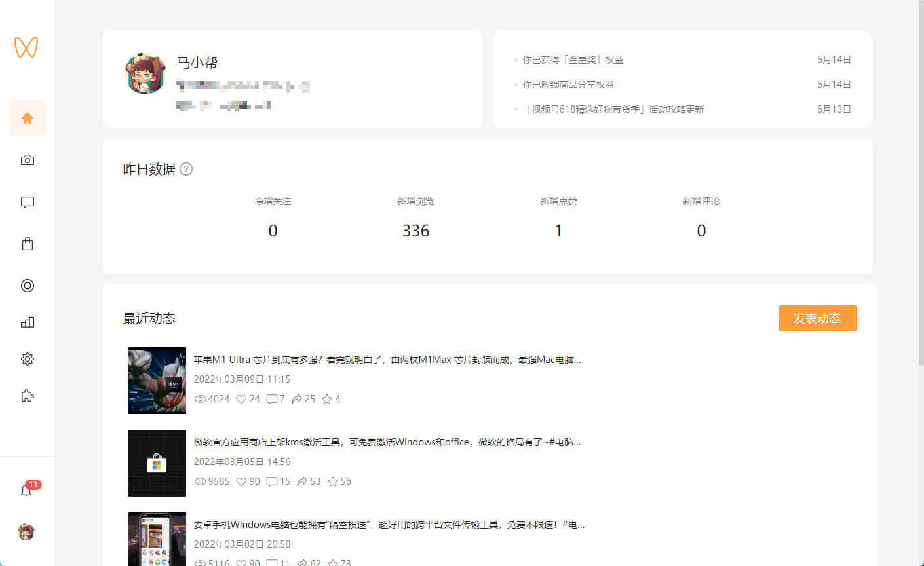Open notification bell with 11 badge
The width and height of the screenshot is (924, 566).
[27, 490]
